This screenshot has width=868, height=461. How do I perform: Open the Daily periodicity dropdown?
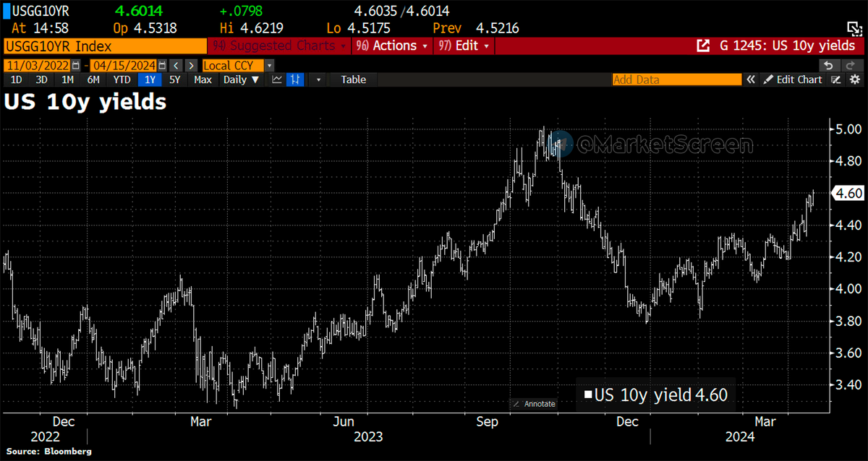(x=242, y=79)
